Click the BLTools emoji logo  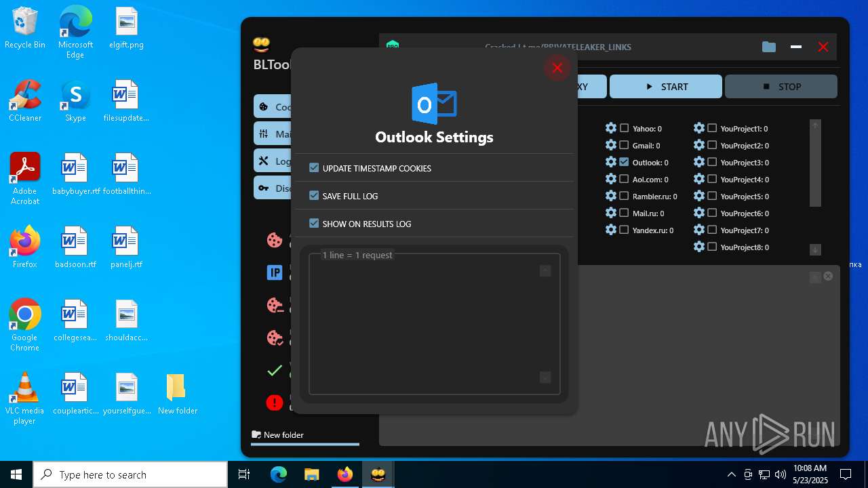[x=261, y=45]
